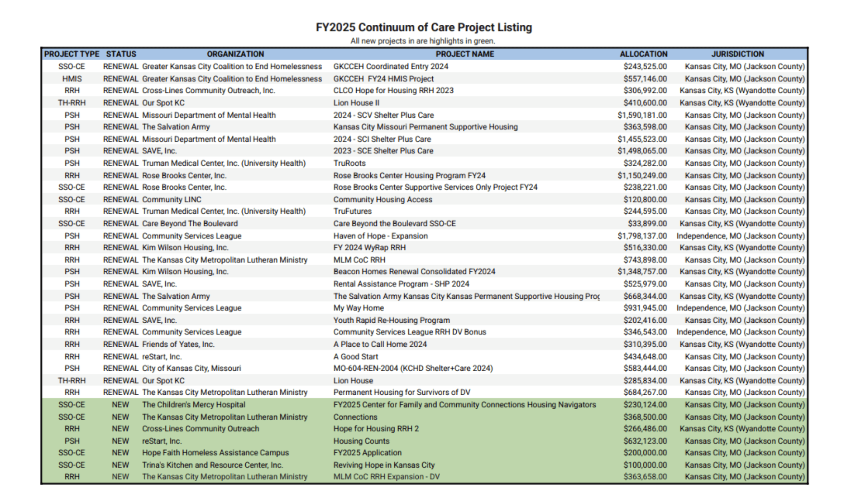Click the STATUS column header
849x504 pixels.
[121, 54]
